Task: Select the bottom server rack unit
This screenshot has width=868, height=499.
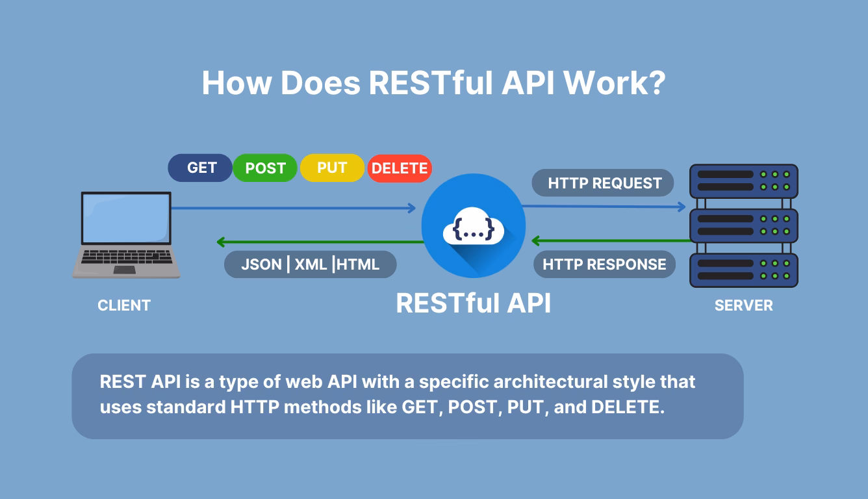Action: (743, 270)
